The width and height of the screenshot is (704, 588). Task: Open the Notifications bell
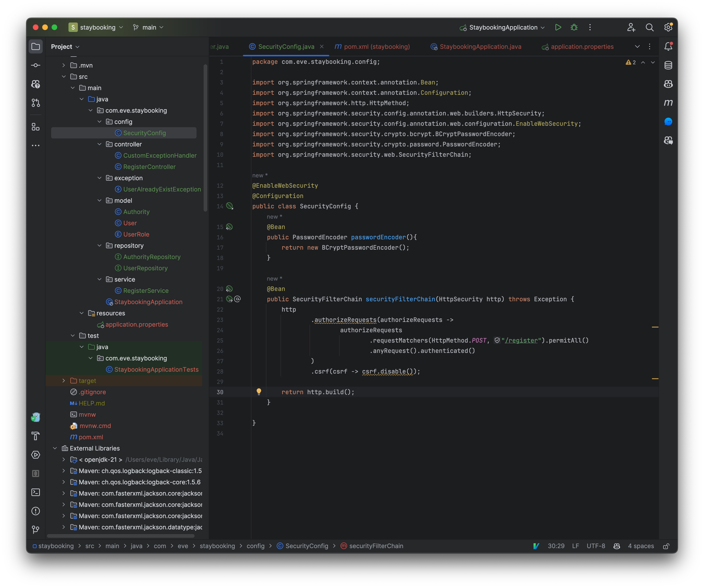click(668, 47)
